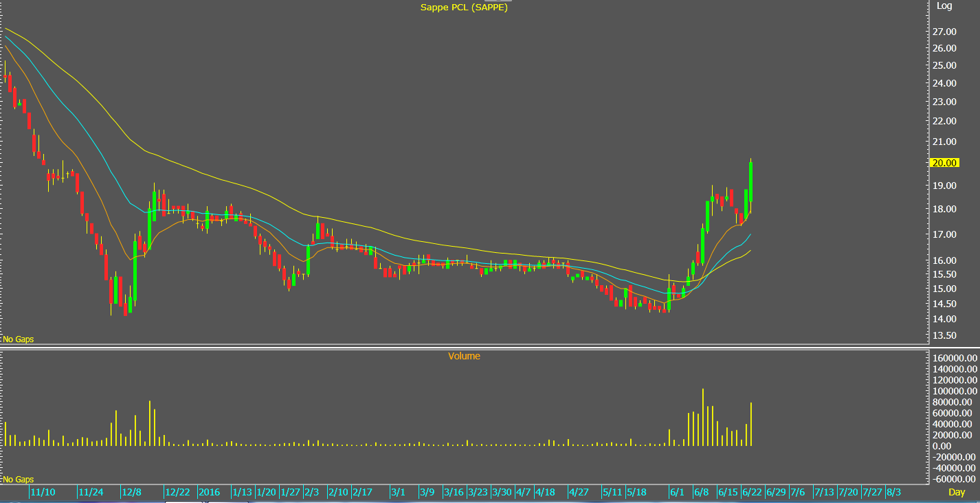Select the 6/22 date marker
This screenshot has width=980, height=503.
(753, 493)
